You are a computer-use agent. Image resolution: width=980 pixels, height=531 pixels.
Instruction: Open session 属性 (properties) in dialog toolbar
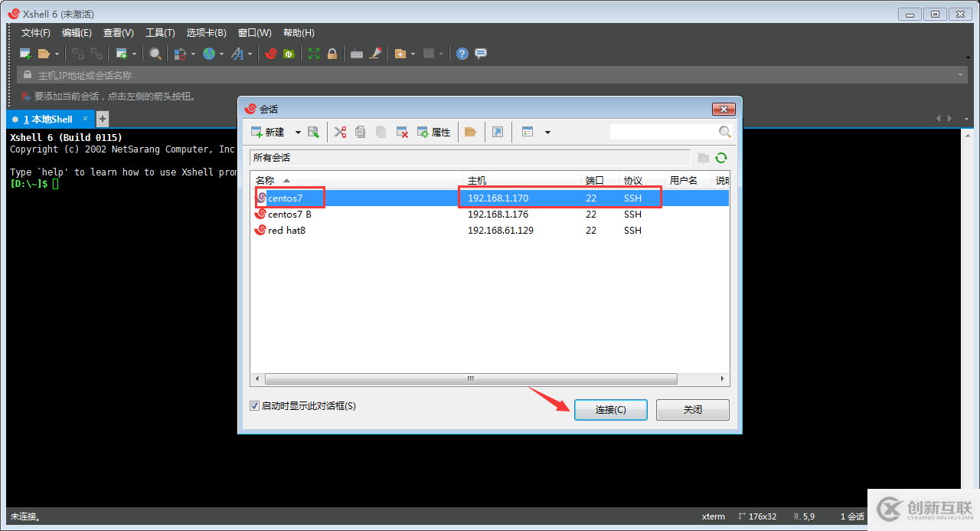click(x=434, y=132)
